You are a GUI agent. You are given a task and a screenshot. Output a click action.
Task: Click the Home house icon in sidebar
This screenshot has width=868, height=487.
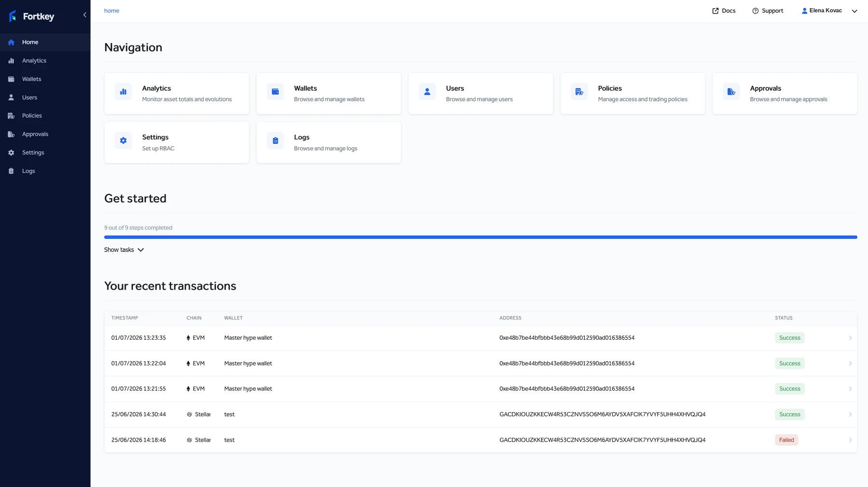11,42
